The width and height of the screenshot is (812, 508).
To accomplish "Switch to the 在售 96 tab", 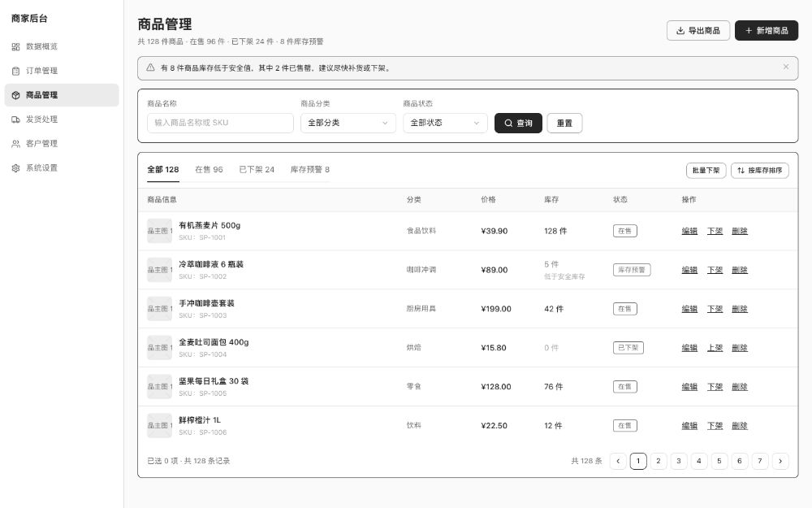I will coord(209,170).
